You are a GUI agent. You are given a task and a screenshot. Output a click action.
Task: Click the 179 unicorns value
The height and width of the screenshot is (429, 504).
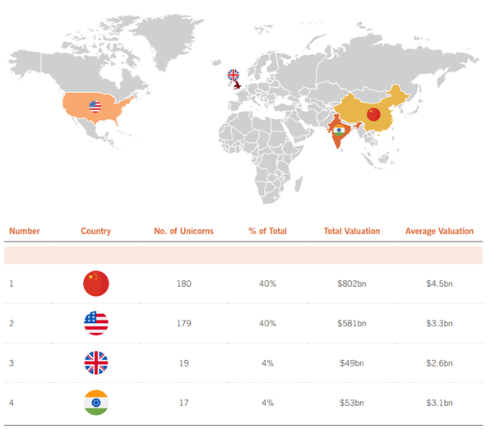[183, 323]
